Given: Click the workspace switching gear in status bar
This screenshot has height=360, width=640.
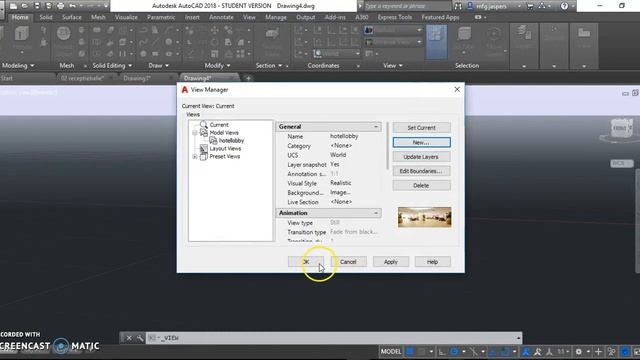Looking at the screenshot, I should pos(578,351).
